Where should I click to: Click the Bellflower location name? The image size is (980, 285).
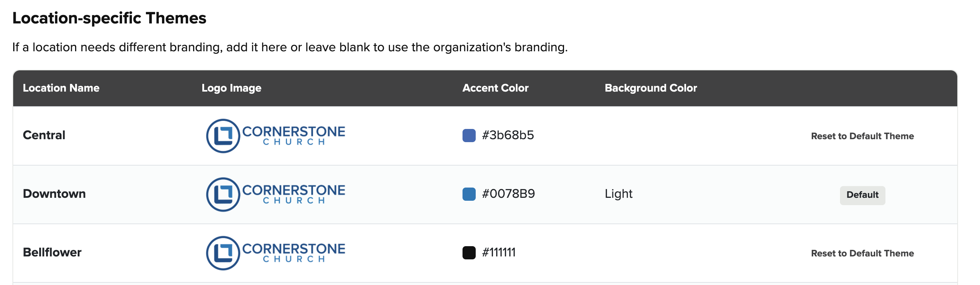point(52,252)
